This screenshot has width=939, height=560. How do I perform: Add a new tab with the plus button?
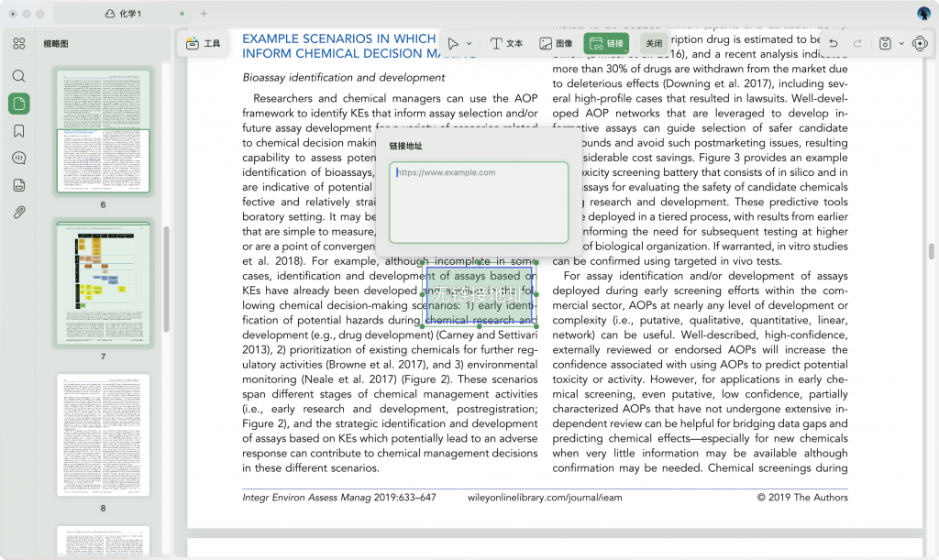[x=204, y=13]
